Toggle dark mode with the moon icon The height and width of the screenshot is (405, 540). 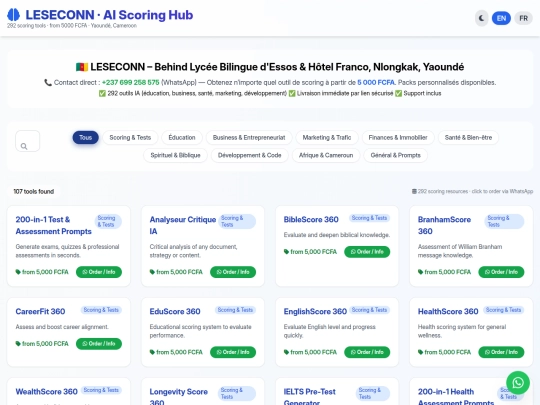(x=481, y=18)
